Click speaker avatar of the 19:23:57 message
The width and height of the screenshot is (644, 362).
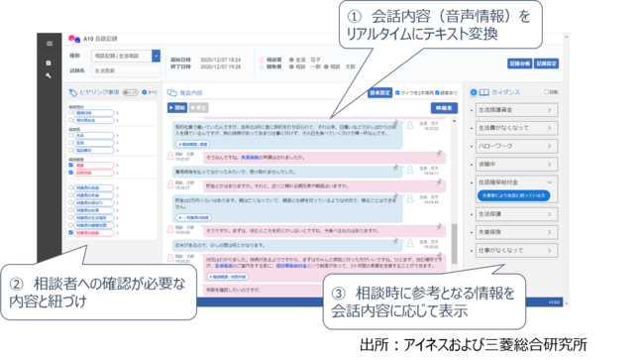coord(170,156)
